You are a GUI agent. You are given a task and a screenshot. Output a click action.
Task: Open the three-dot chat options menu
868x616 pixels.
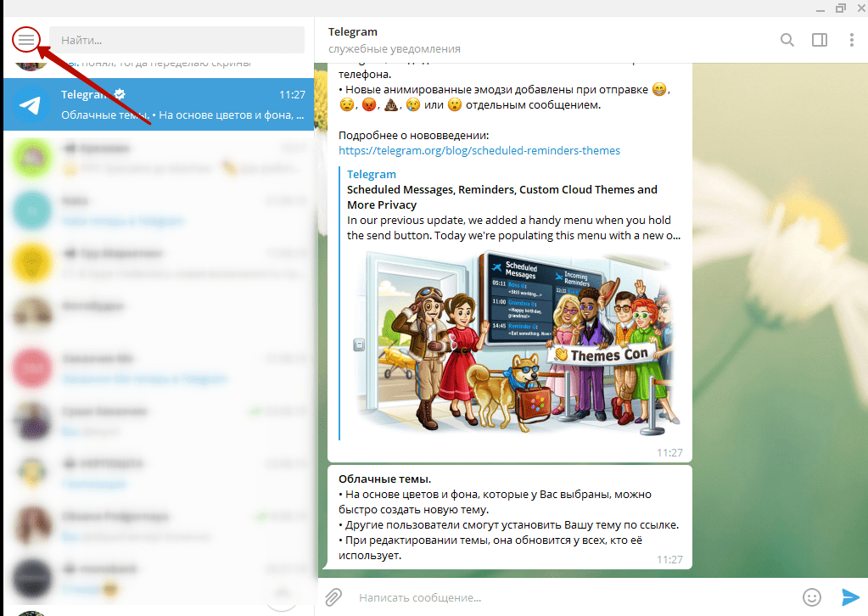(851, 40)
